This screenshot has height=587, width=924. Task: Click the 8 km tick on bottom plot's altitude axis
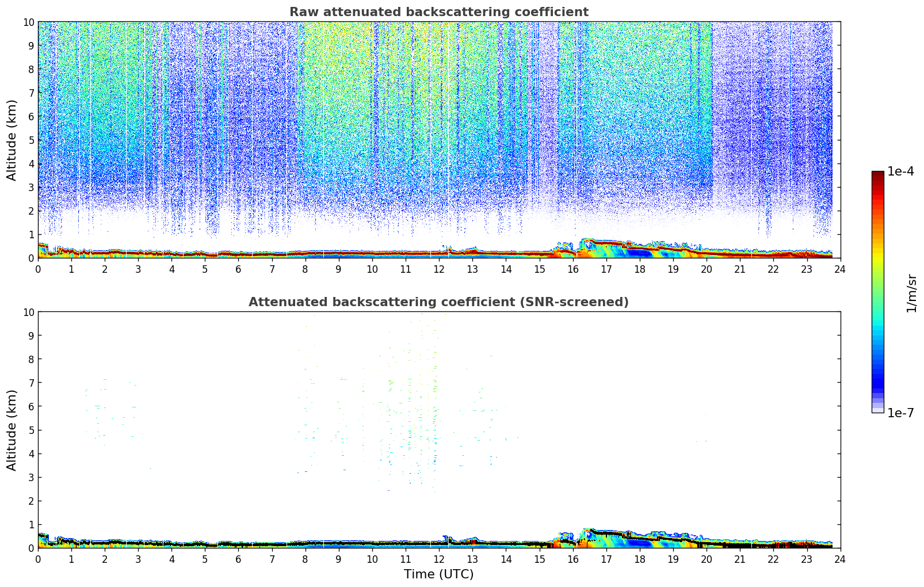pos(31,359)
